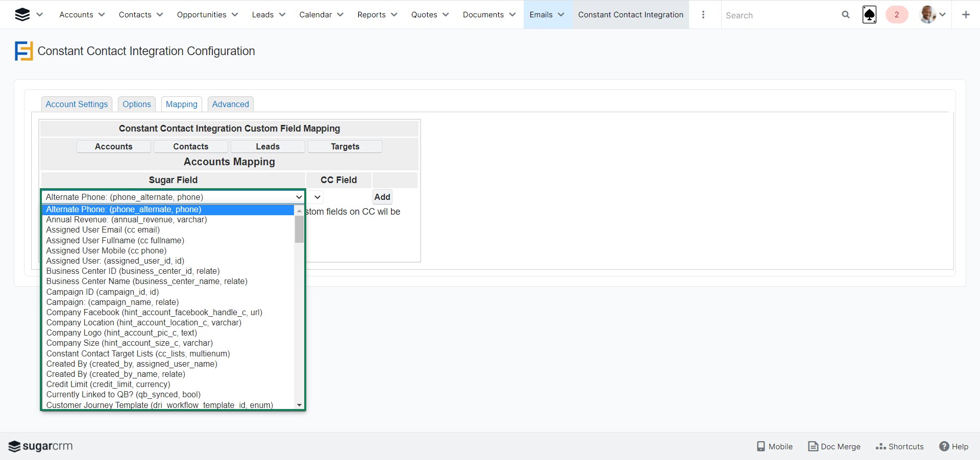Open the Help icon in footer
The image size is (980, 460).
click(x=953, y=446)
